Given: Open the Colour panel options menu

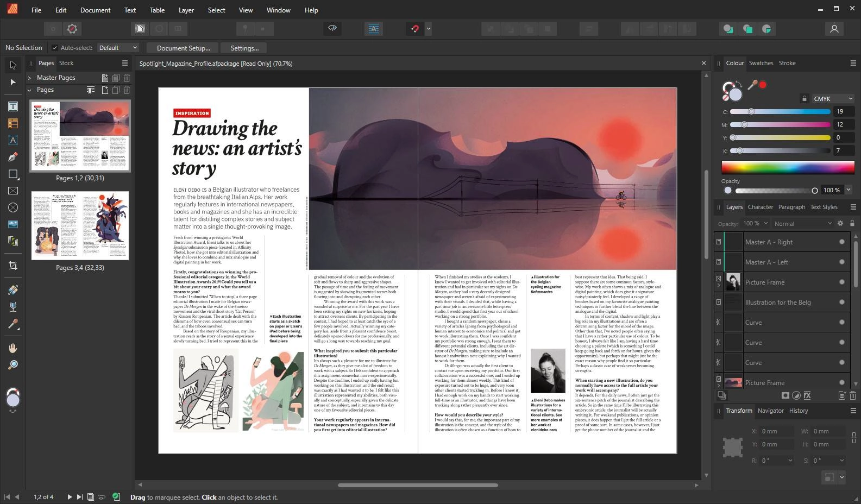Looking at the screenshot, I should point(853,63).
